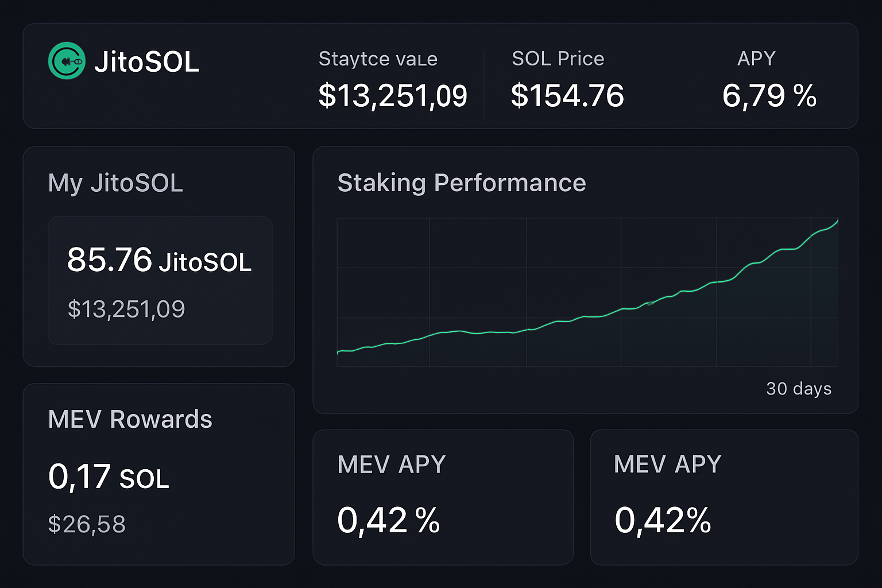This screenshot has height=588, width=882.
Task: Click the 85.76 JitoSOL balance card
Action: click(x=160, y=281)
